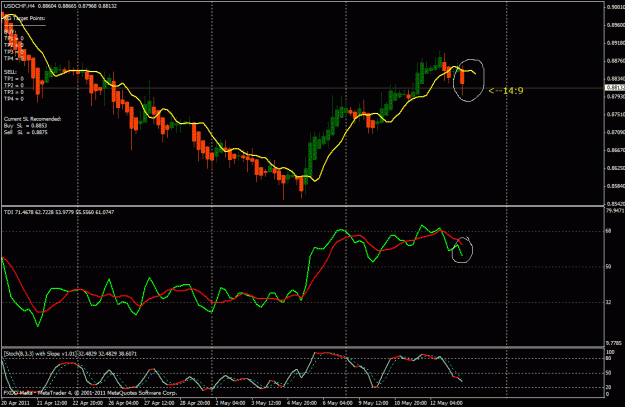Click the '3 May 12:00' time axis label
625x407 pixels.
(266, 403)
